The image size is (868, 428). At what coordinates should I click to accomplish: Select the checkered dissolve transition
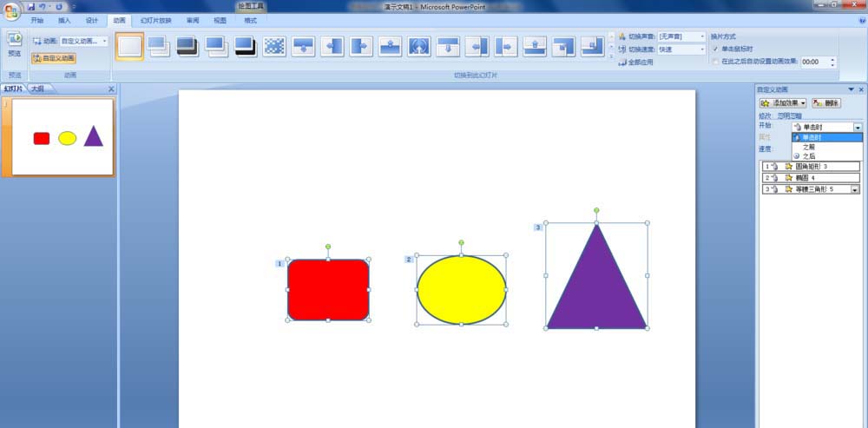[x=274, y=47]
